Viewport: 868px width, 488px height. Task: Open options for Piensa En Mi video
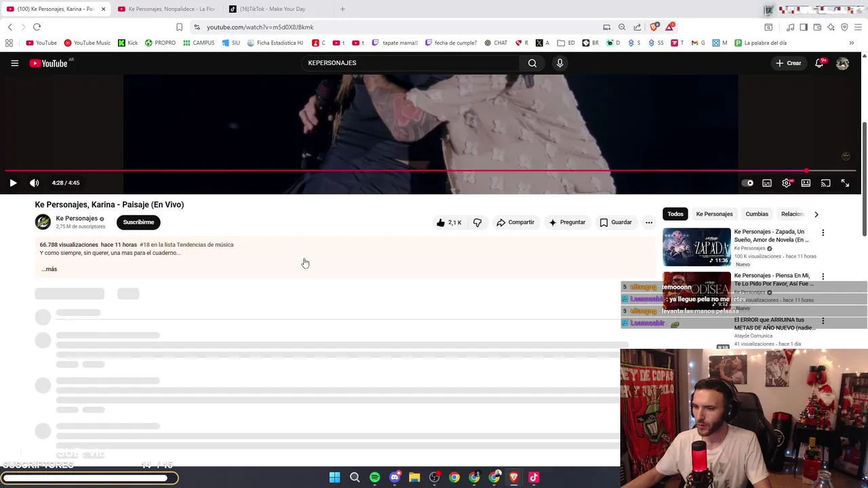click(823, 277)
